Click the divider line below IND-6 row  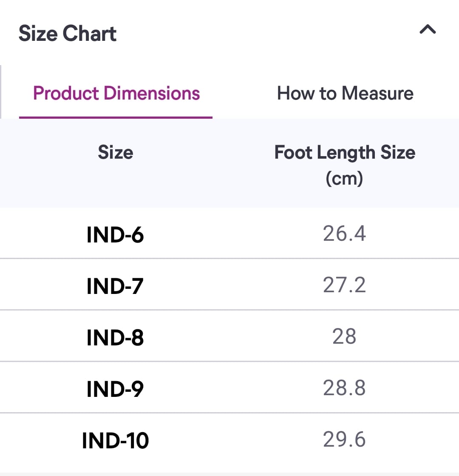[229, 258]
